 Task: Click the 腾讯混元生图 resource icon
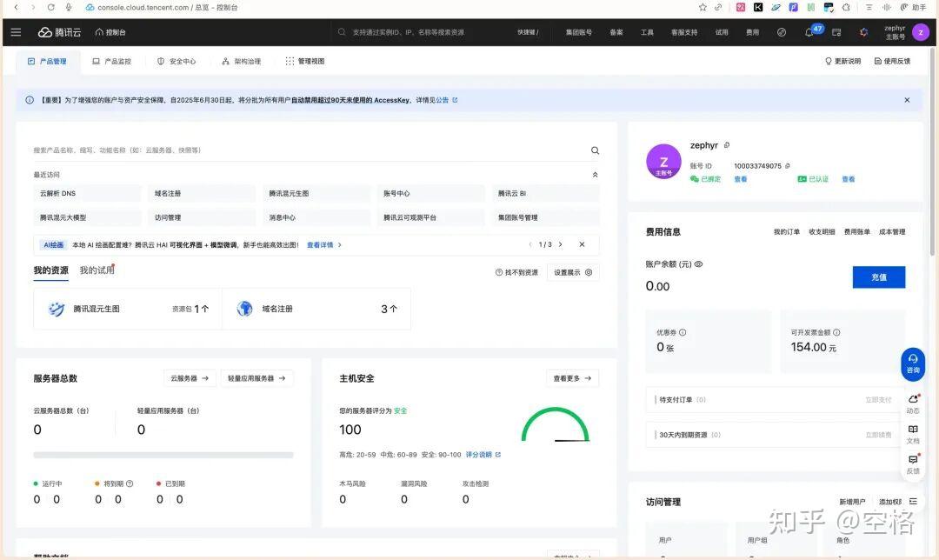tap(57, 309)
